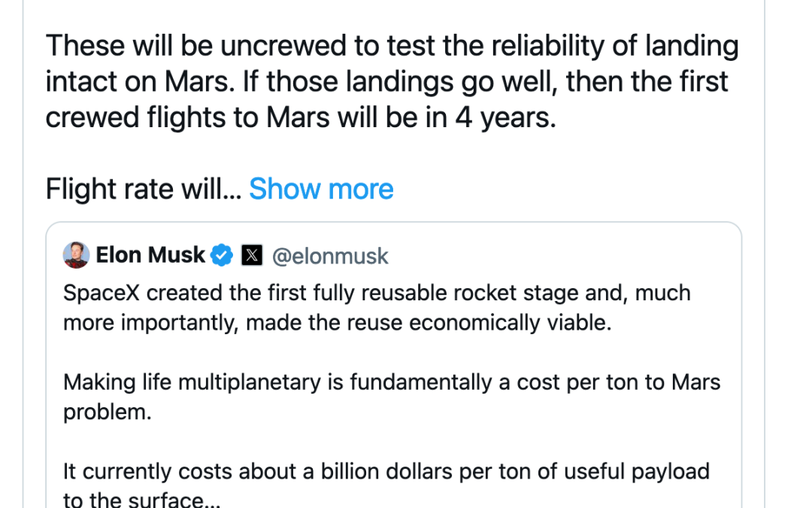The height and width of the screenshot is (508, 812).
Task: Click the line starting "intact on Mars"
Action: click(x=386, y=81)
